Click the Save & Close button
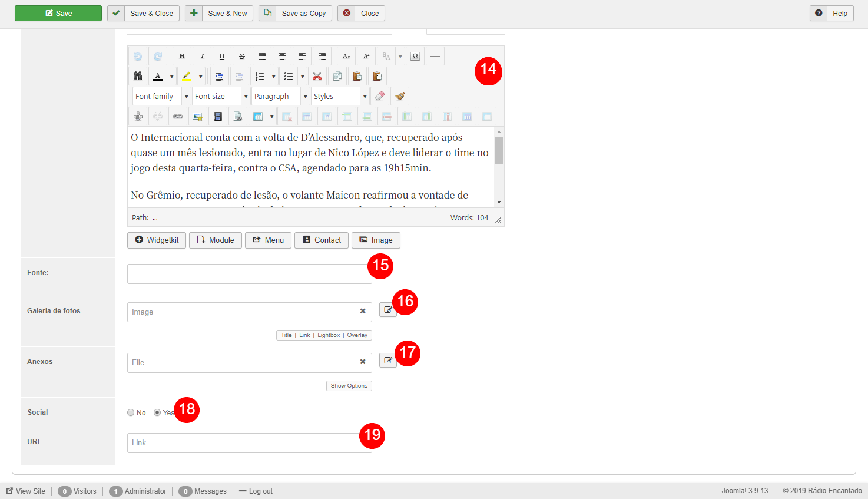 click(143, 14)
